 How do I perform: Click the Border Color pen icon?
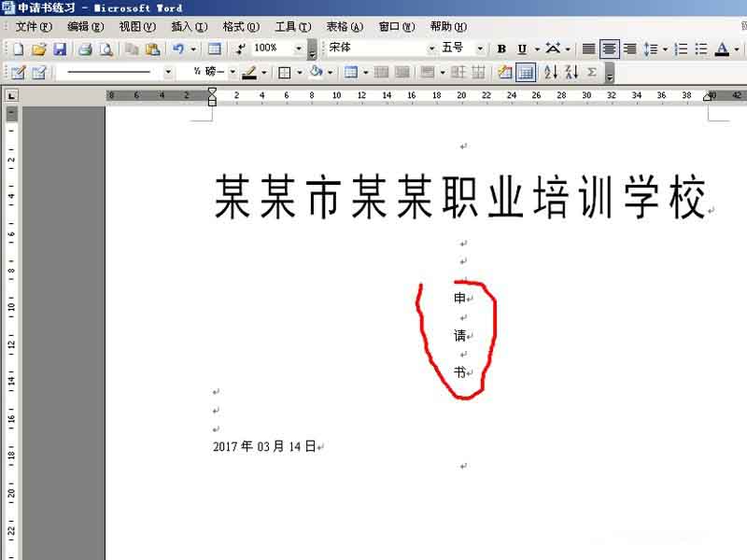[x=249, y=73]
